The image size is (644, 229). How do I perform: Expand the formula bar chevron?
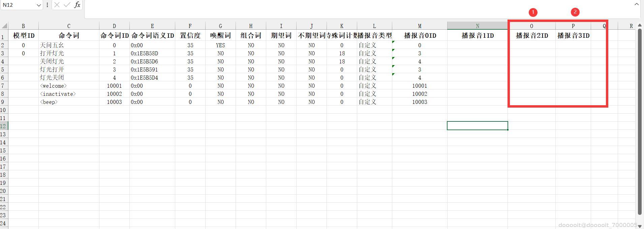tap(637, 4)
